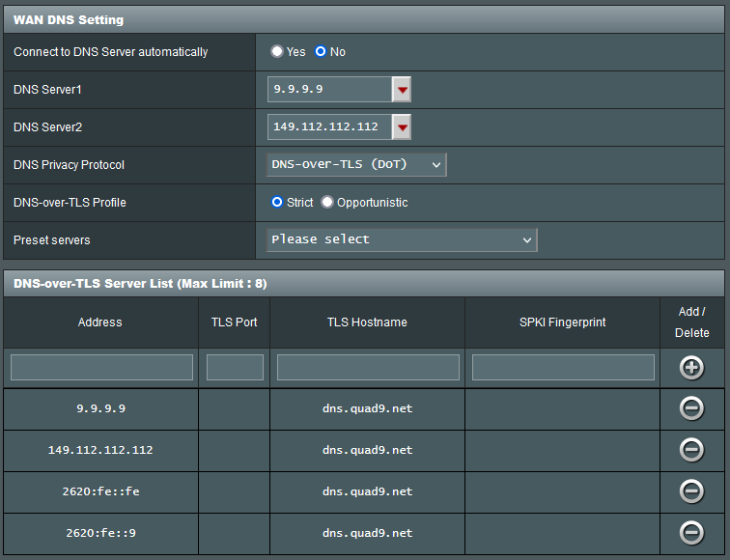Select Yes for automatic DNS connection
The width and height of the screenshot is (730, 560).
tap(277, 51)
